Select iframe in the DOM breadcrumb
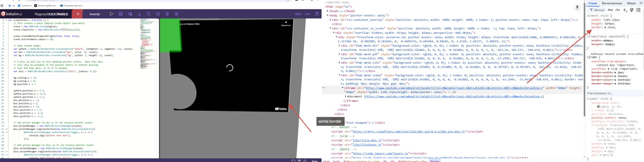 435,161
